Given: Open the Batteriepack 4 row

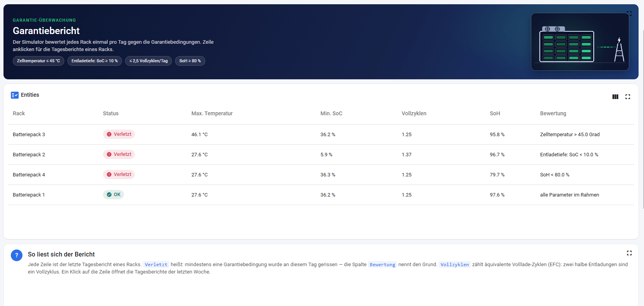Looking at the screenshot, I should point(321,175).
